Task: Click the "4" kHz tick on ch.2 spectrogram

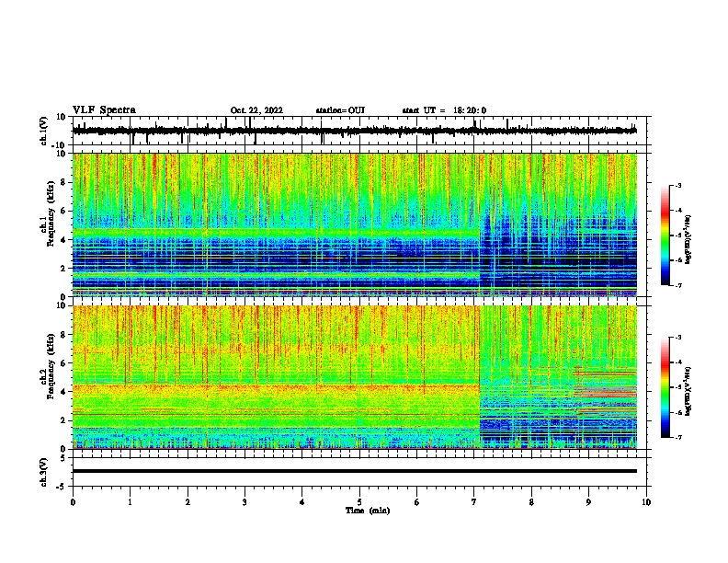Action: [64, 392]
